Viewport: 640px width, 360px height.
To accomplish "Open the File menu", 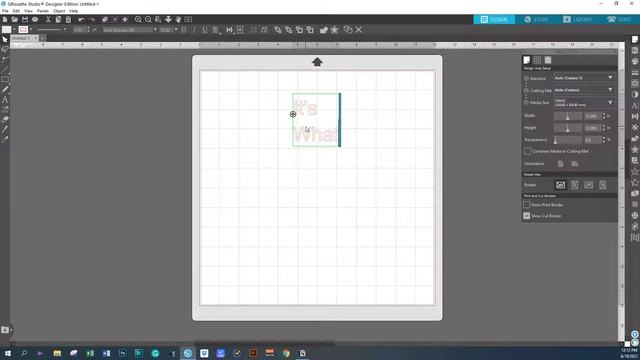I will pyautogui.click(x=5, y=11).
